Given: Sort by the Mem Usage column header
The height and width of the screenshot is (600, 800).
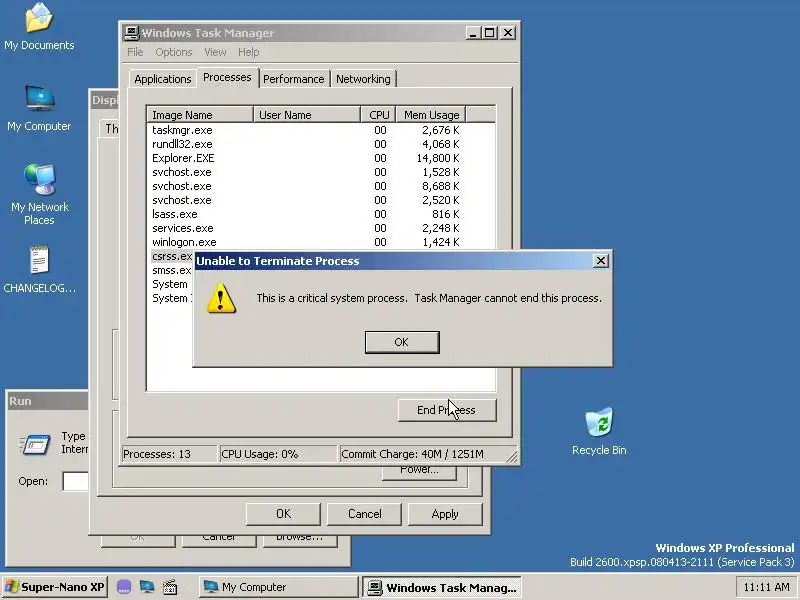Looking at the screenshot, I should pos(431,115).
